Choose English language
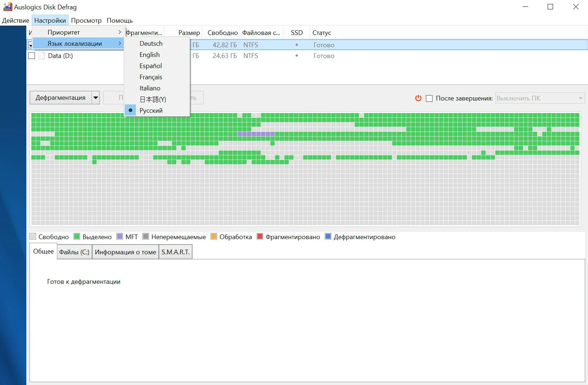This screenshot has height=385, width=588. [157, 54]
